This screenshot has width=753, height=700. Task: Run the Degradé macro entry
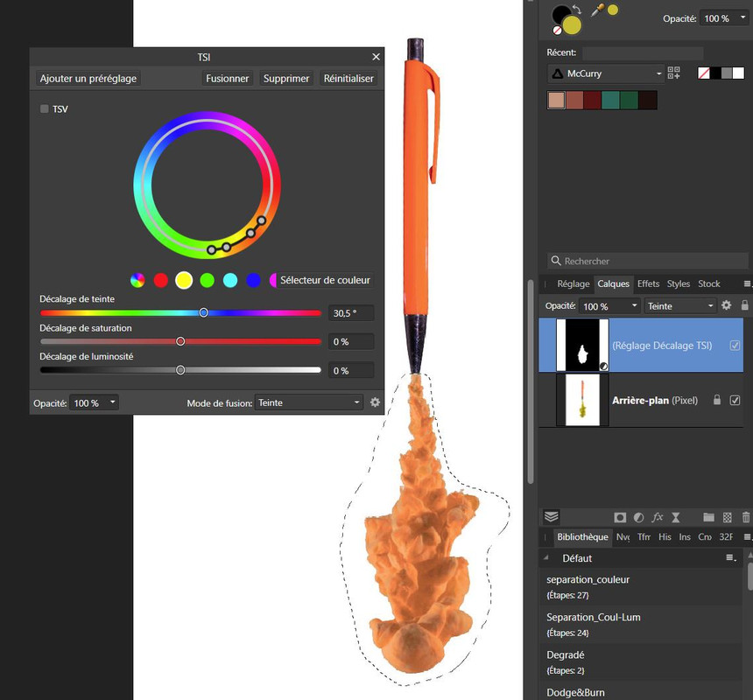pyautogui.click(x=641, y=662)
